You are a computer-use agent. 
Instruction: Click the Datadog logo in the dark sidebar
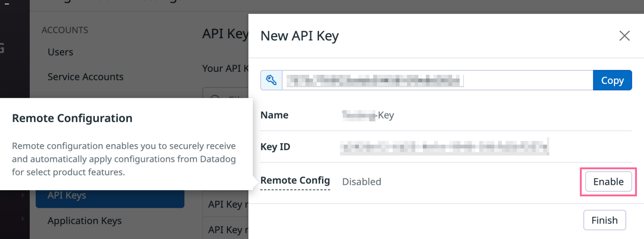2,48
